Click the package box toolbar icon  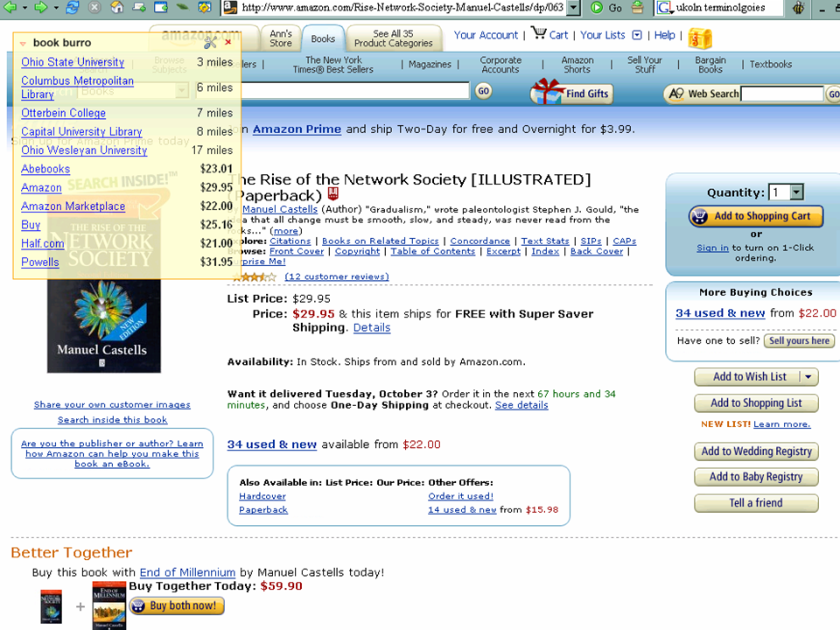638,7
